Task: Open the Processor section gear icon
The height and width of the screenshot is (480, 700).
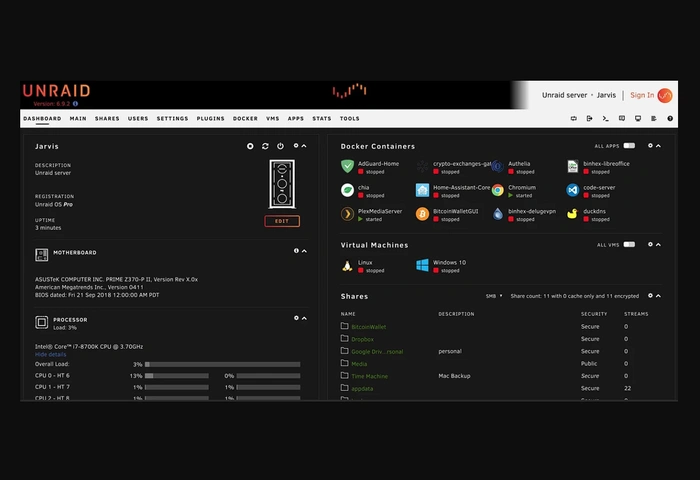Action: [x=296, y=318]
